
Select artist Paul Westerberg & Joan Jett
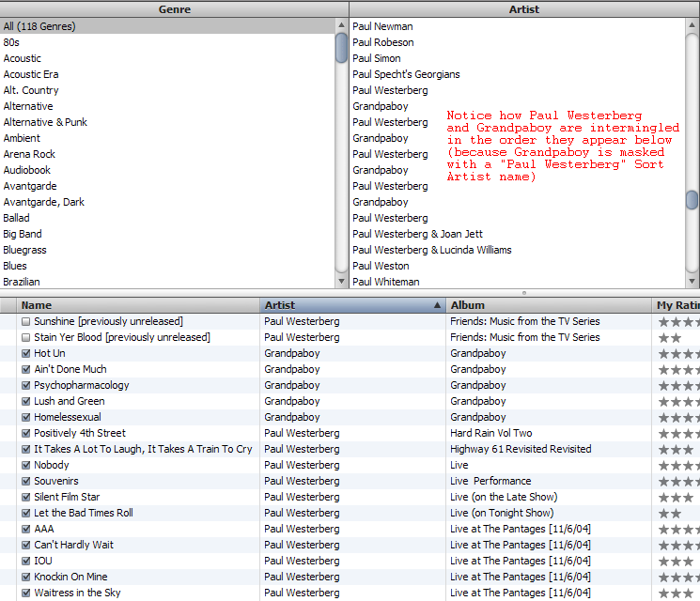pyautogui.click(x=518, y=234)
